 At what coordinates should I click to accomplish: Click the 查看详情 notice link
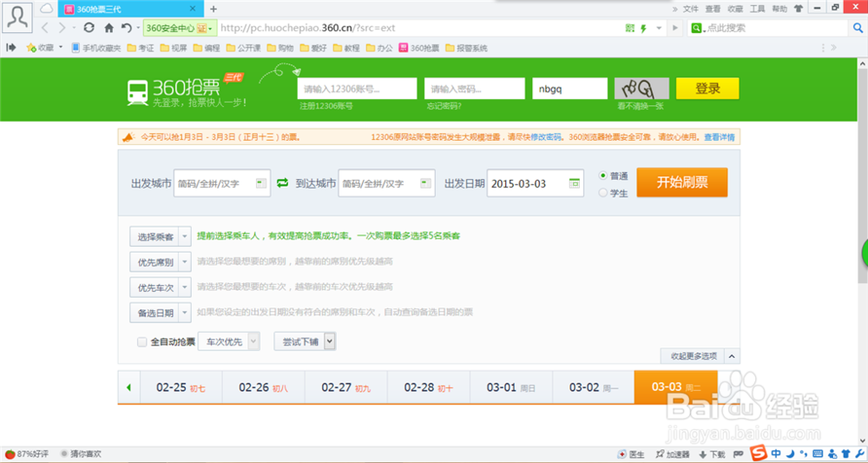(x=719, y=136)
